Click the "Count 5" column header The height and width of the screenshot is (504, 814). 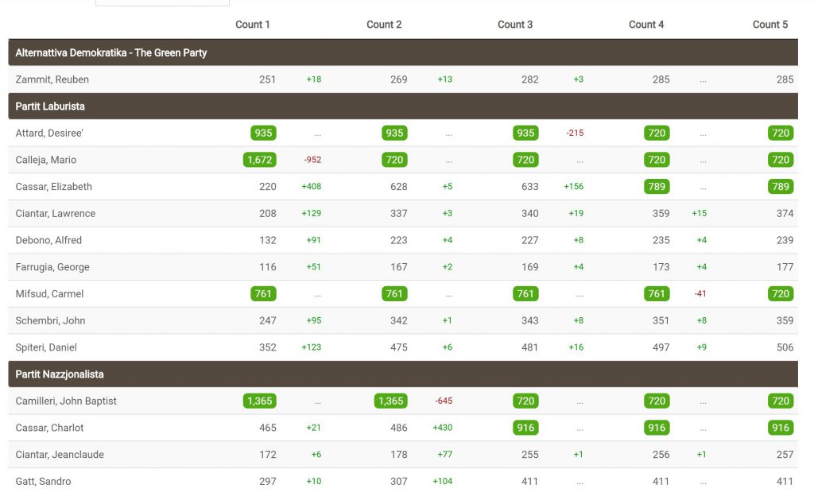coord(769,25)
